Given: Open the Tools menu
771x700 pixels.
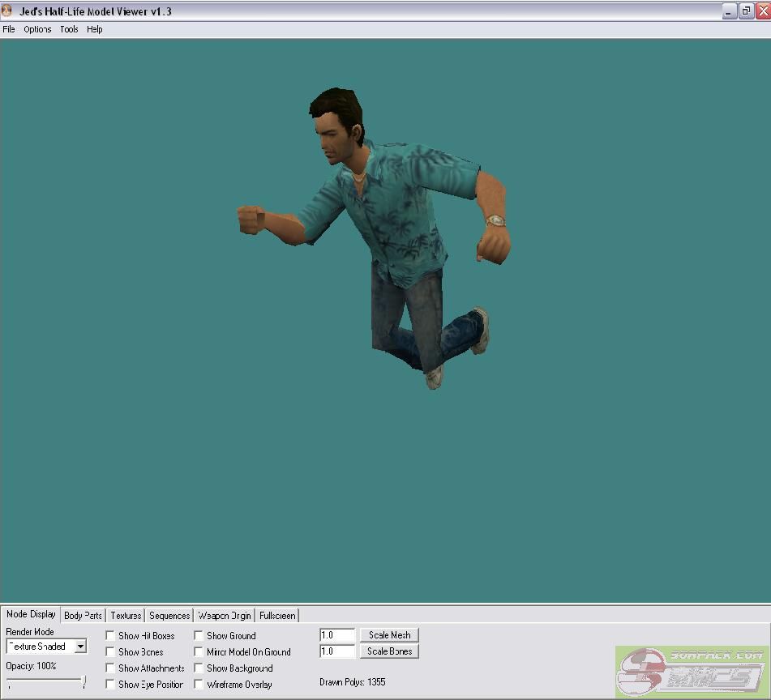Looking at the screenshot, I should click(69, 29).
